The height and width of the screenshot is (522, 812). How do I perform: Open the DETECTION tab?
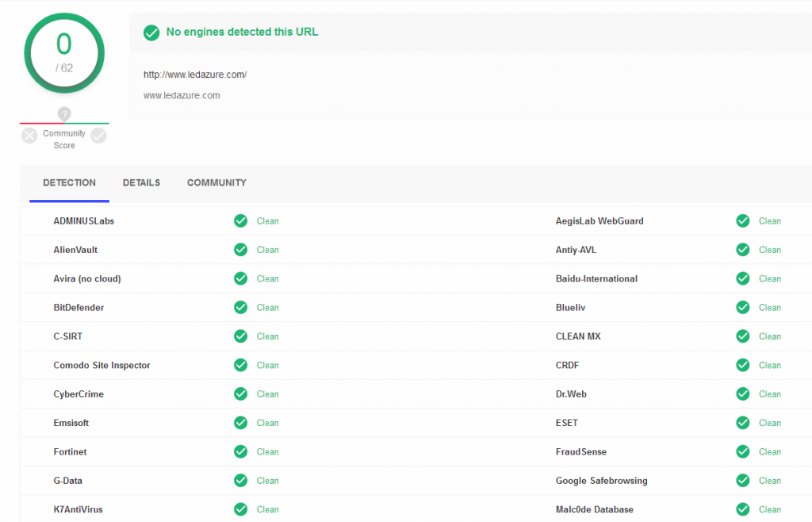click(70, 182)
